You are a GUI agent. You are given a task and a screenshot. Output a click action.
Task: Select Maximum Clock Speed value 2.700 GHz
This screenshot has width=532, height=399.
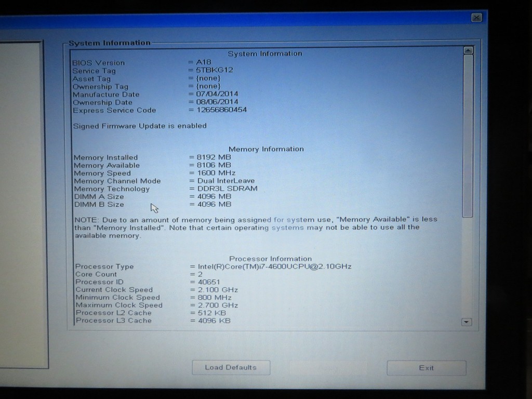tap(218, 305)
